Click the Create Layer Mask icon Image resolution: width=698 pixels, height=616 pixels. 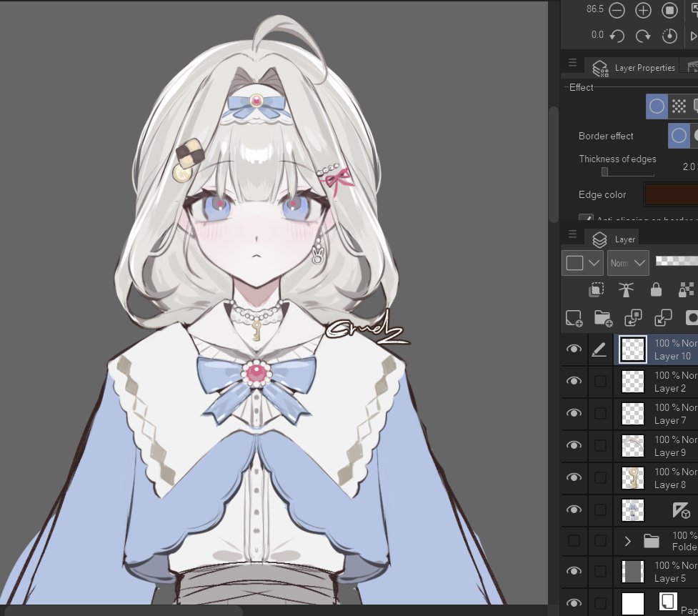[x=692, y=319]
